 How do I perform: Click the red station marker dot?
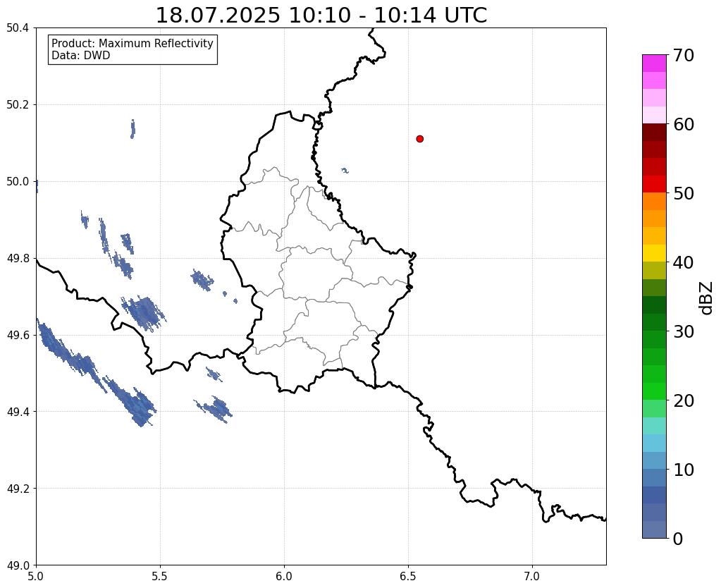[x=419, y=139]
